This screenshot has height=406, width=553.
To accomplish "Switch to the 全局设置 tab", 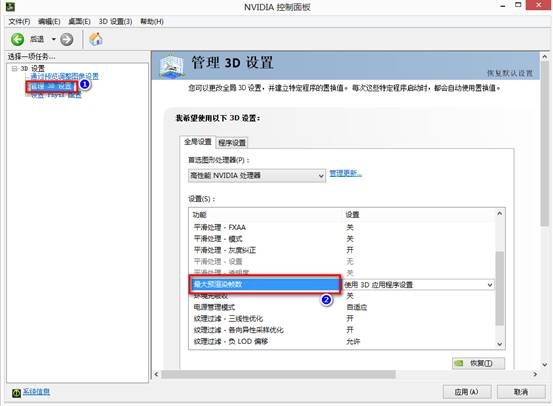I will point(198,142).
